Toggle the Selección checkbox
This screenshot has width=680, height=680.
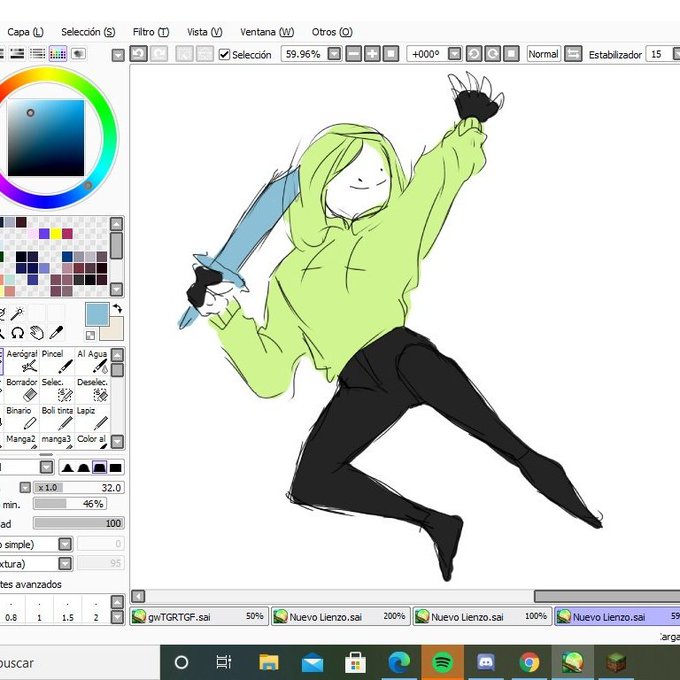(224, 55)
